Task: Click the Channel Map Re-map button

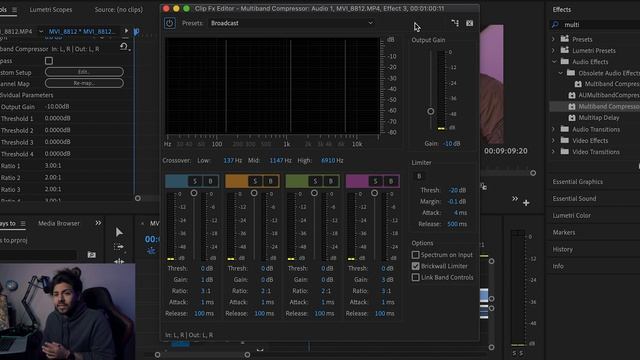Action: click(84, 83)
